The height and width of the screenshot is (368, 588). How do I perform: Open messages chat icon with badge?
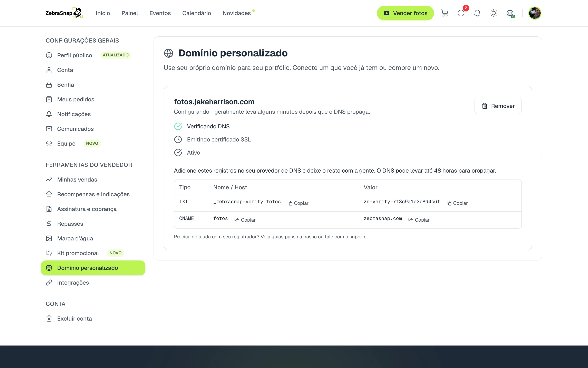click(461, 13)
